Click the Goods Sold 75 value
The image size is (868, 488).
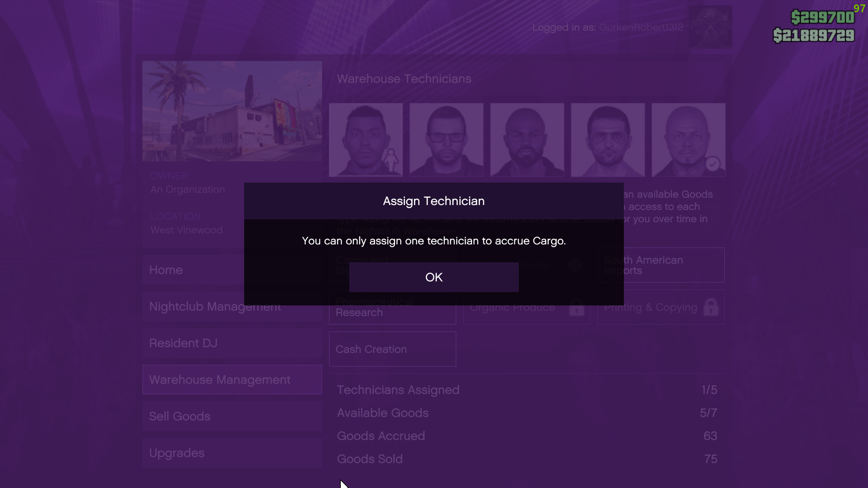[x=711, y=459]
